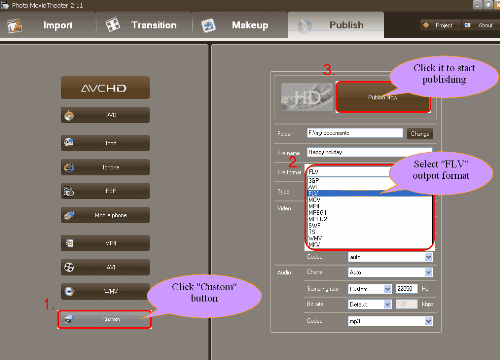Click the Custom preset button

105,319
